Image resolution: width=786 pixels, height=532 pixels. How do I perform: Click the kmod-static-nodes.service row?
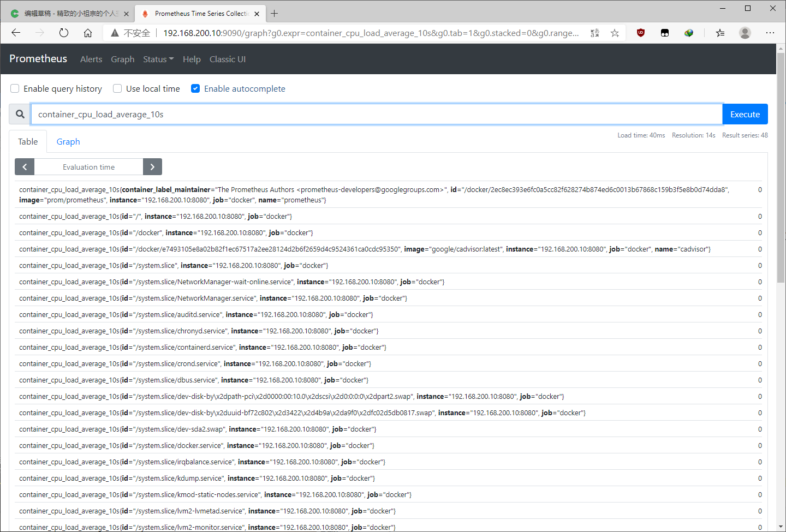click(388, 494)
